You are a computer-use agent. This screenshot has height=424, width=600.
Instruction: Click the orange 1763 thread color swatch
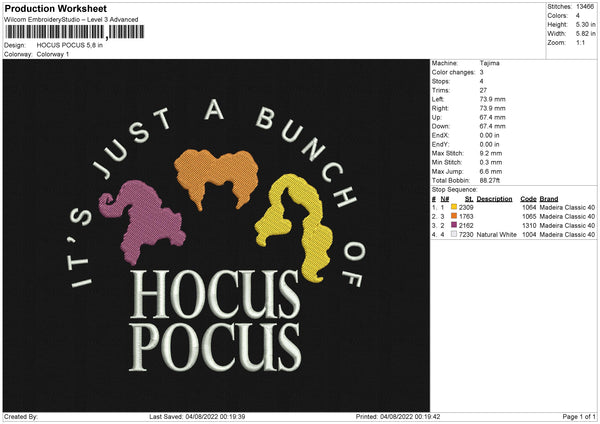(x=454, y=216)
